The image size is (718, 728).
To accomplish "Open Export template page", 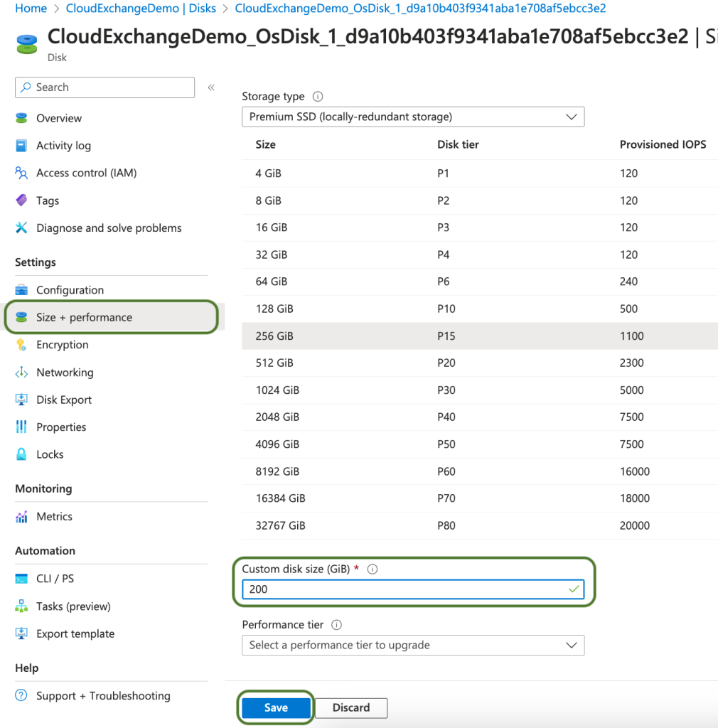I will (75, 633).
